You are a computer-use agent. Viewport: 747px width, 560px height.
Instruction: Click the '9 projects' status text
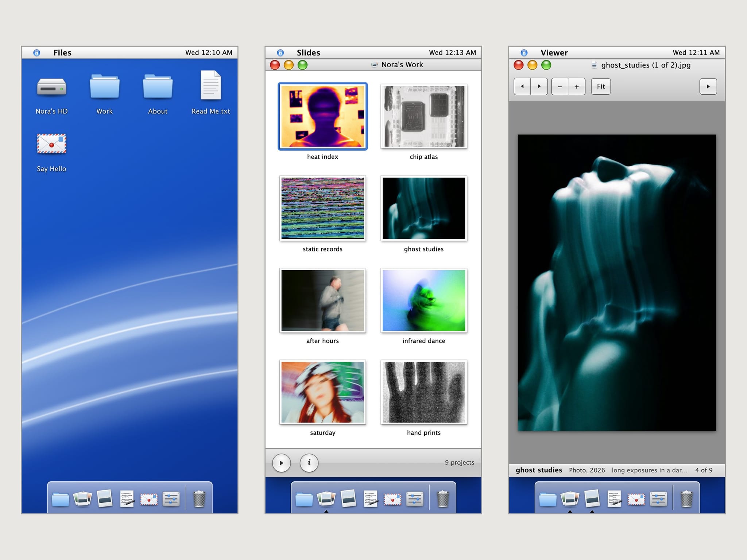pyautogui.click(x=460, y=462)
